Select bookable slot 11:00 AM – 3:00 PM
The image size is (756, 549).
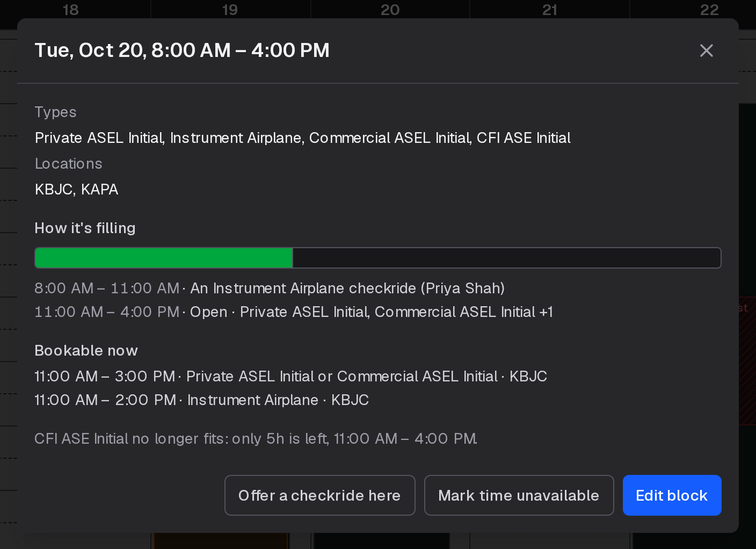tap(290, 377)
